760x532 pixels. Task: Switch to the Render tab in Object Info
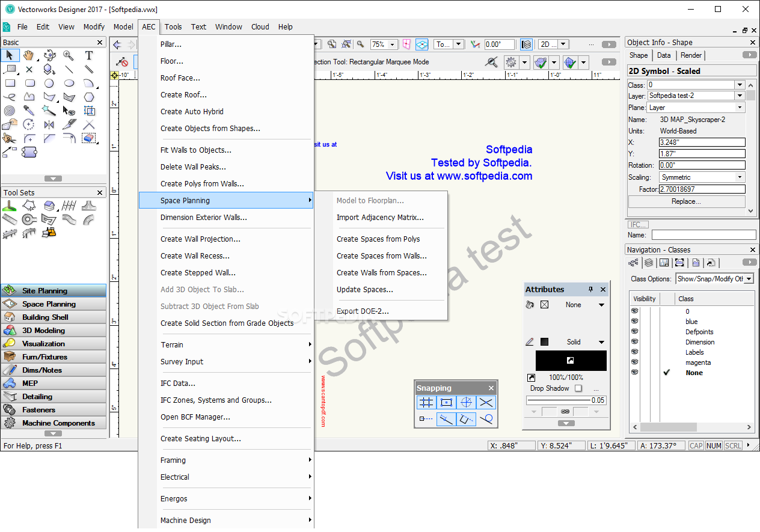691,55
